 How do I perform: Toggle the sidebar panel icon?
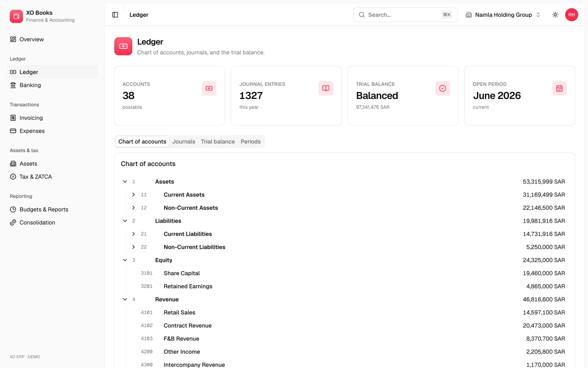[115, 15]
